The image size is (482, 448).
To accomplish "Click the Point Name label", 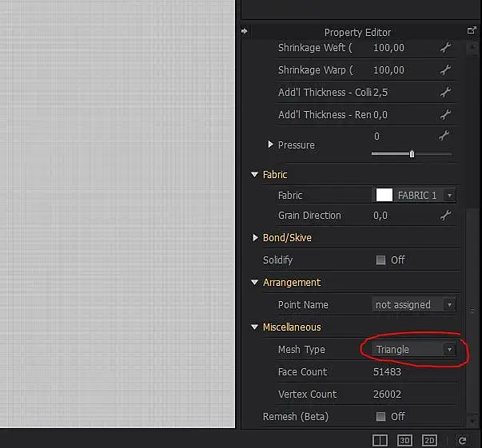I will (x=303, y=305).
